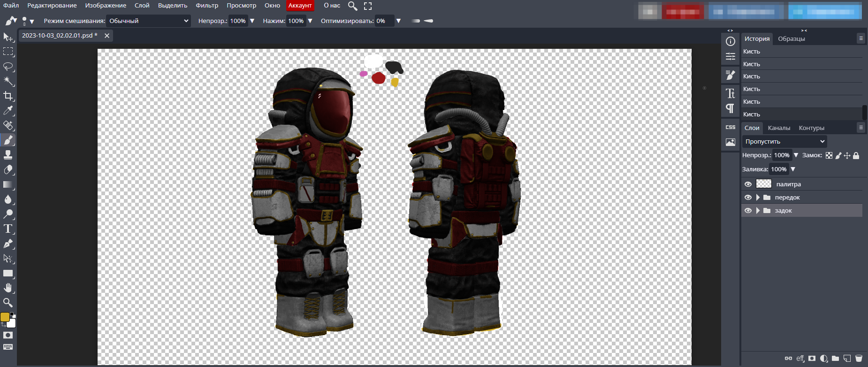Add new adjustment layer half-circle icon
Screen dimensions: 868x367
point(823,359)
